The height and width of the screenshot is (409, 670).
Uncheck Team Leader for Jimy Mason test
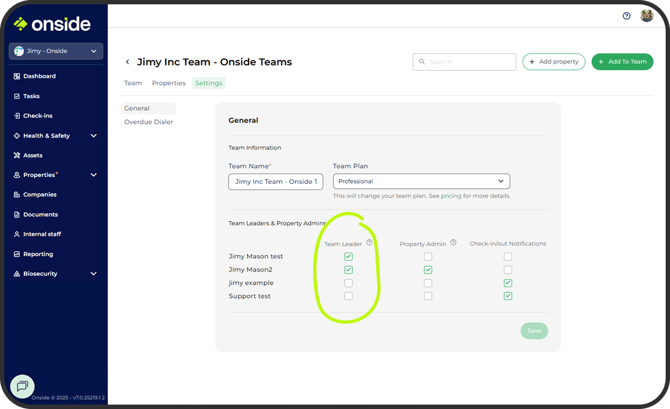[x=348, y=257]
